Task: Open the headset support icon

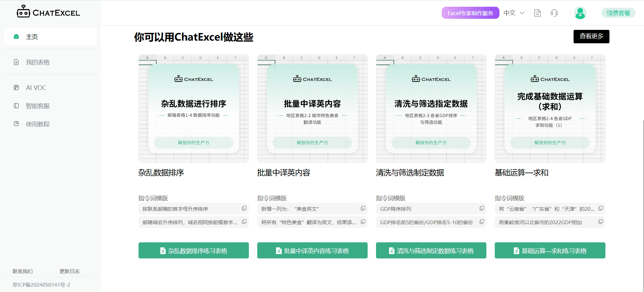Action: pyautogui.click(x=554, y=13)
